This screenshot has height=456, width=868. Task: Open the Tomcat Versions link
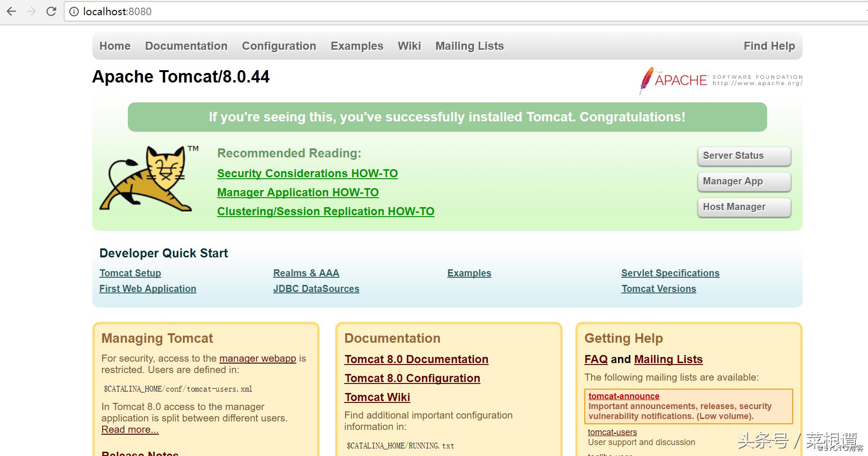point(659,289)
